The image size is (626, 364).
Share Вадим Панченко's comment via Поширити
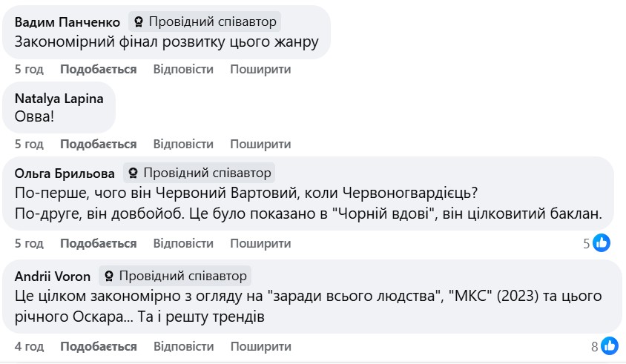pyautogui.click(x=260, y=69)
